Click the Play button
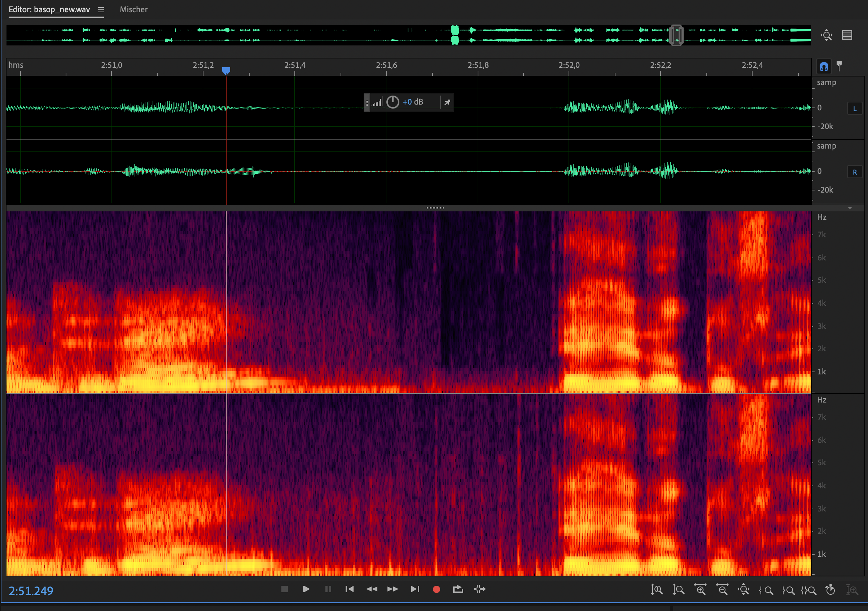This screenshot has height=611, width=868. [x=306, y=589]
